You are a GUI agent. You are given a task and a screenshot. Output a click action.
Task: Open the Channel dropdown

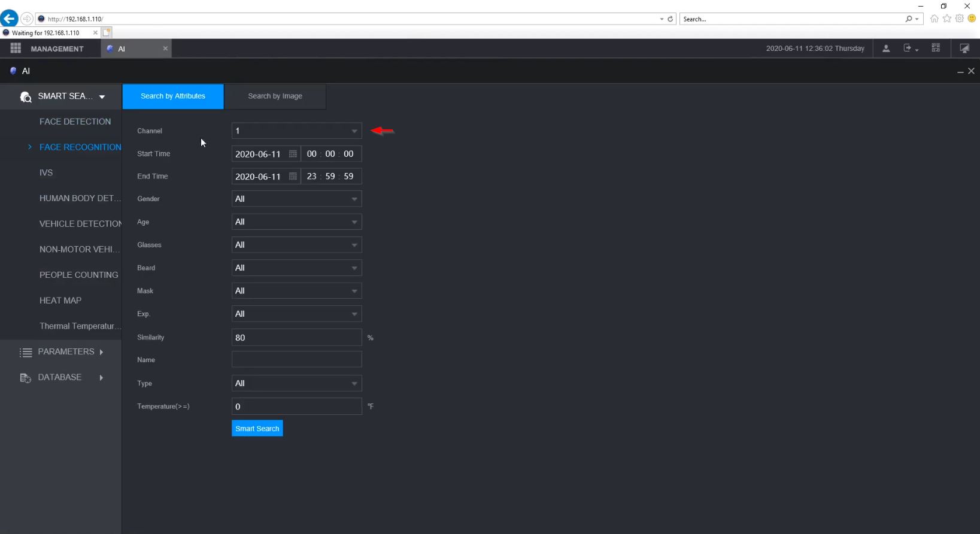(296, 131)
